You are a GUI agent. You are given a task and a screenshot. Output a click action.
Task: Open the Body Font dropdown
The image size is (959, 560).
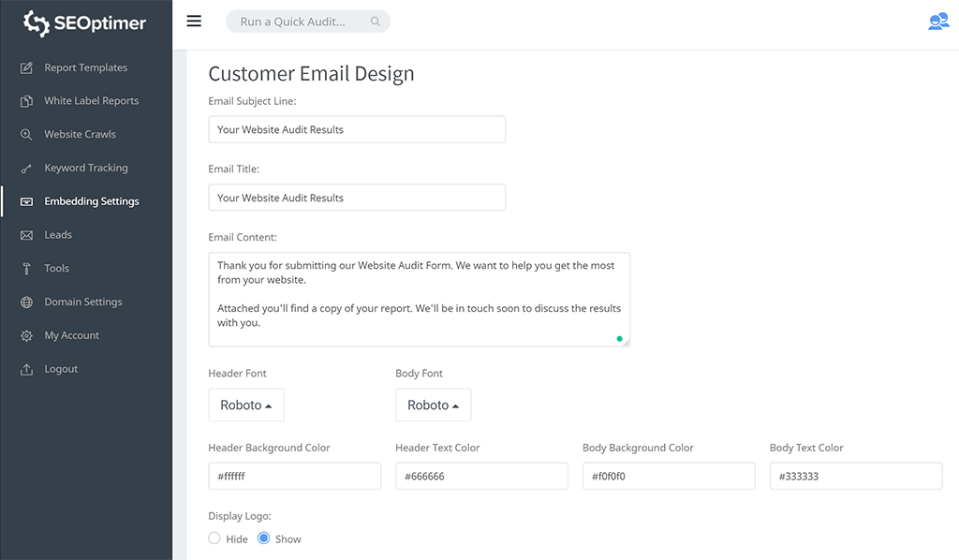(x=433, y=405)
